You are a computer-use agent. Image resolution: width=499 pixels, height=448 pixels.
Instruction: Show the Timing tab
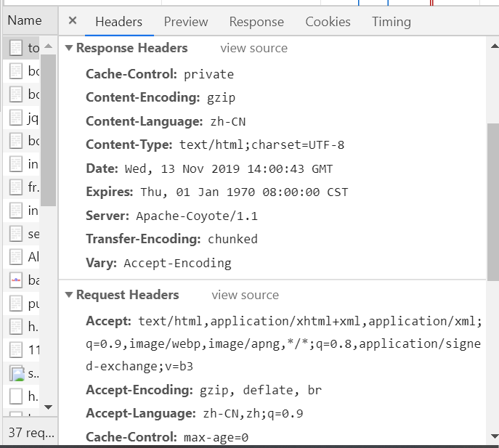(392, 22)
